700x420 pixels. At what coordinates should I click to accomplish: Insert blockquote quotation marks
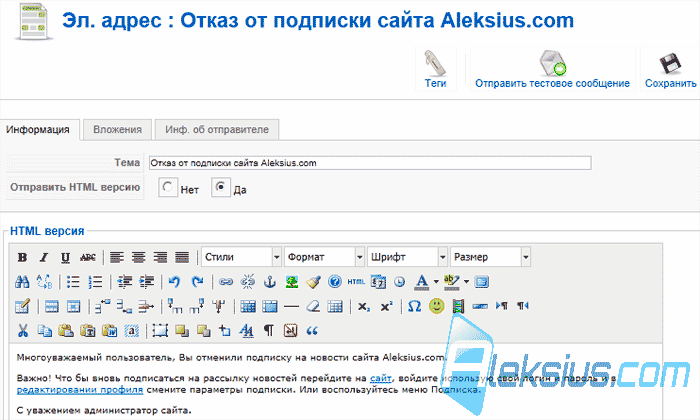point(312,331)
